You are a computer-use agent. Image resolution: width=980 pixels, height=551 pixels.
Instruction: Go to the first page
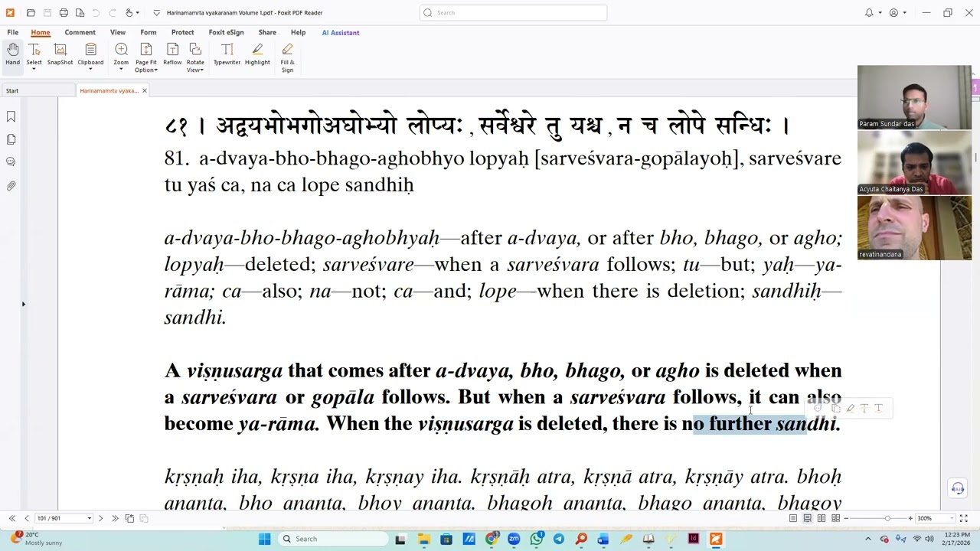pos(12,518)
